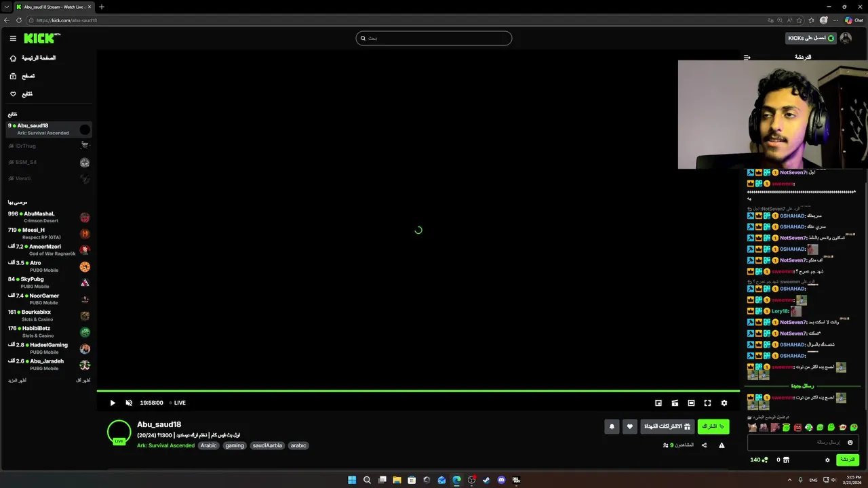Open the video player settings gear
The height and width of the screenshot is (488, 868).
[x=724, y=403]
